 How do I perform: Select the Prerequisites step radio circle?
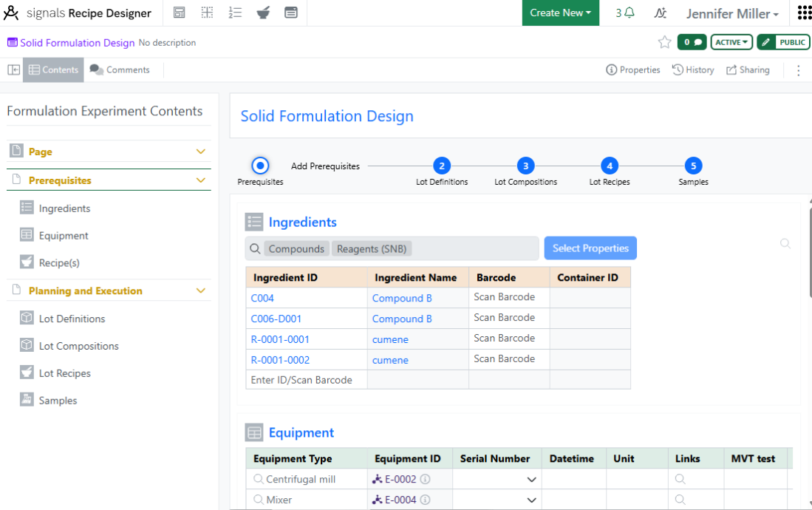[x=260, y=166]
